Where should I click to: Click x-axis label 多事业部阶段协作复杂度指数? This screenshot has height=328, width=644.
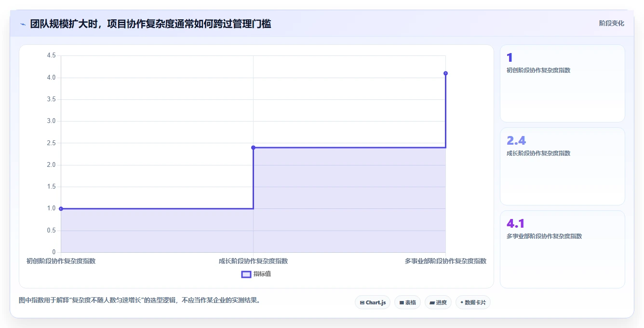coord(445,261)
